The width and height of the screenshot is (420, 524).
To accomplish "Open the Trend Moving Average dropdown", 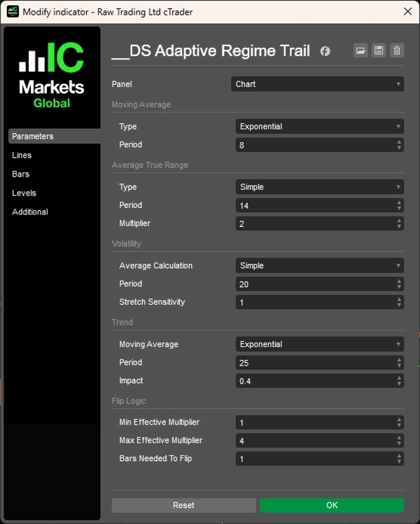I will (x=320, y=344).
